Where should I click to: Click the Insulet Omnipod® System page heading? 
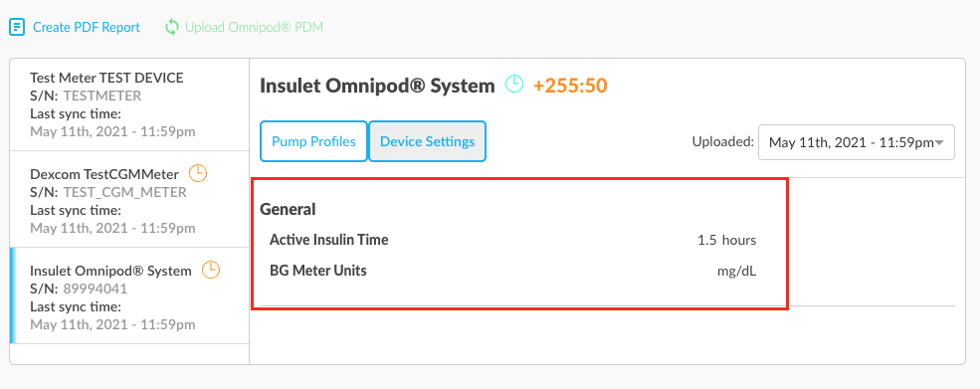click(x=377, y=85)
